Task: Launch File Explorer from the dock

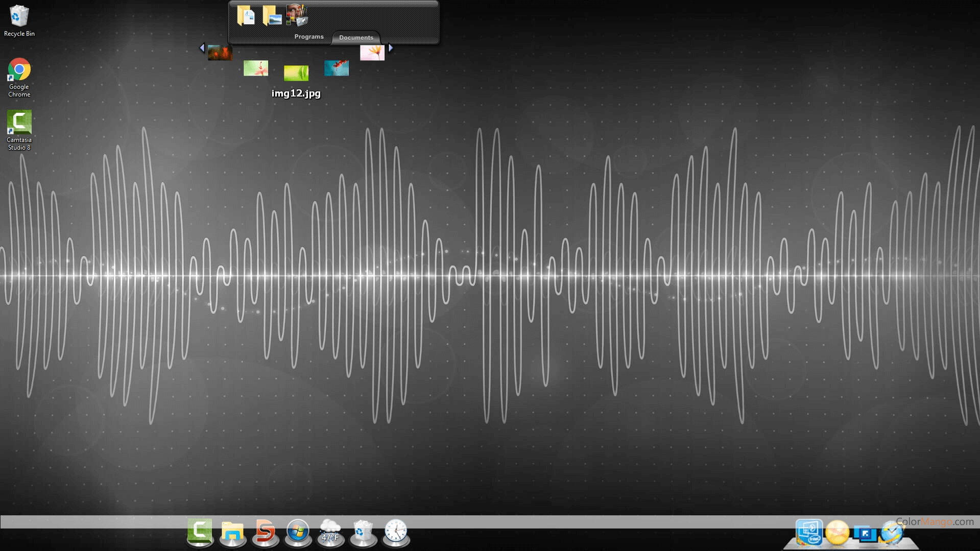Action: (x=232, y=533)
